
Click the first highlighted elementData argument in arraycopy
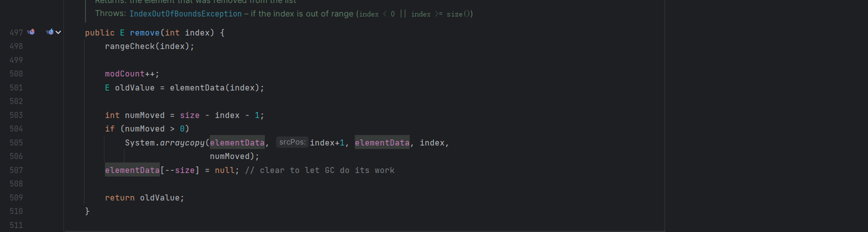coord(237,142)
